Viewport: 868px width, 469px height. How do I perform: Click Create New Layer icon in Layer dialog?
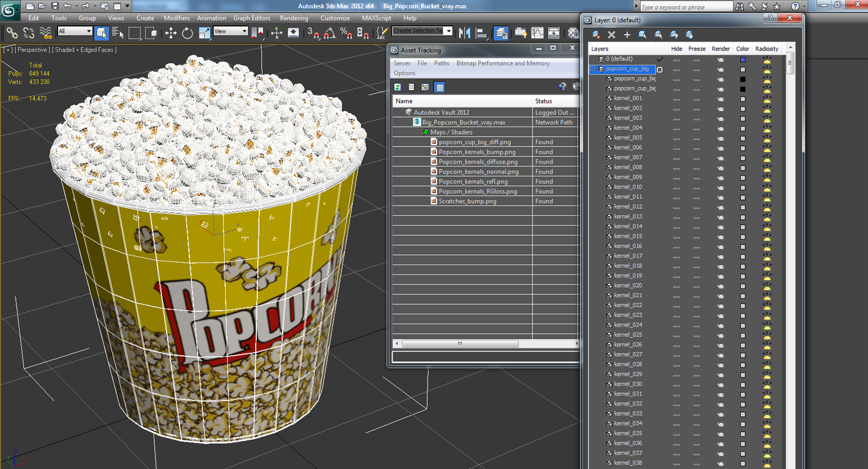coord(596,35)
